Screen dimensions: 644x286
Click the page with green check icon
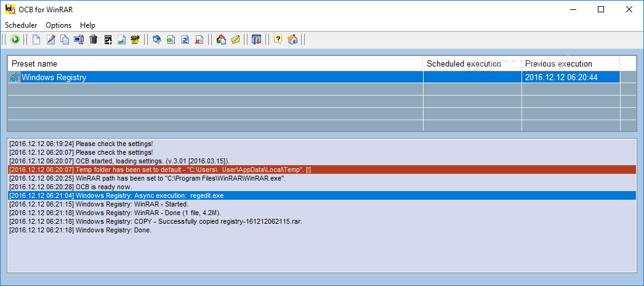tap(121, 39)
